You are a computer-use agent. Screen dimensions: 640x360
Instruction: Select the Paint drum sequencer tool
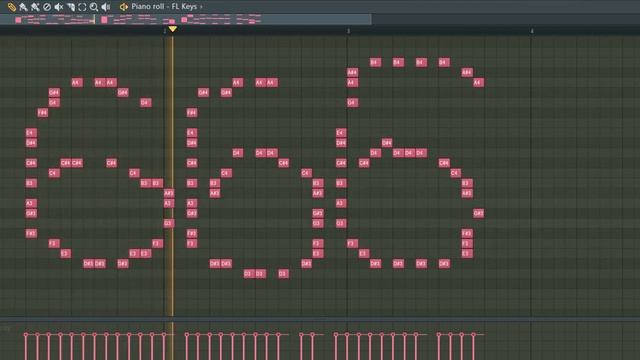click(x=35, y=7)
